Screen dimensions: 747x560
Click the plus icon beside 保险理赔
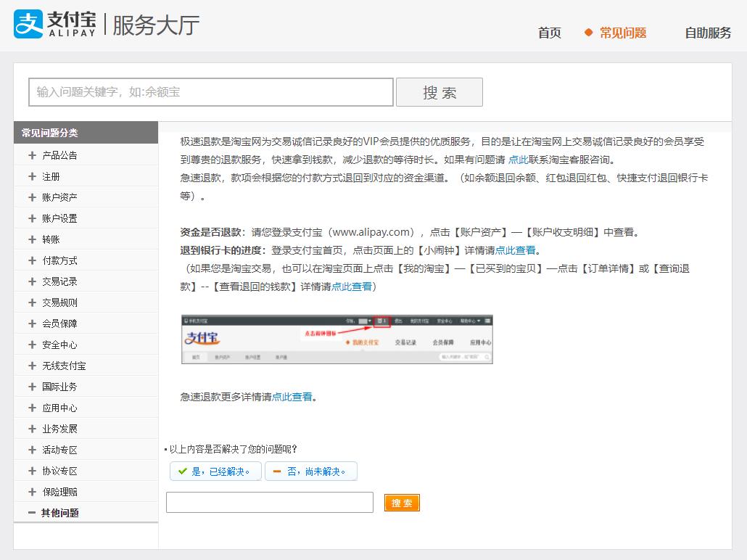click(32, 492)
